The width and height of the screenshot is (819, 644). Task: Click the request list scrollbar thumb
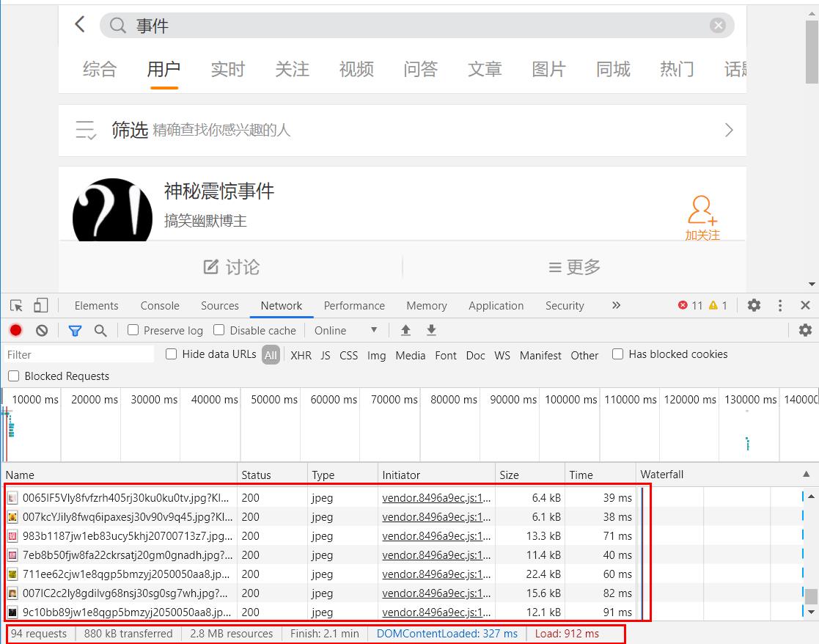pos(811,596)
